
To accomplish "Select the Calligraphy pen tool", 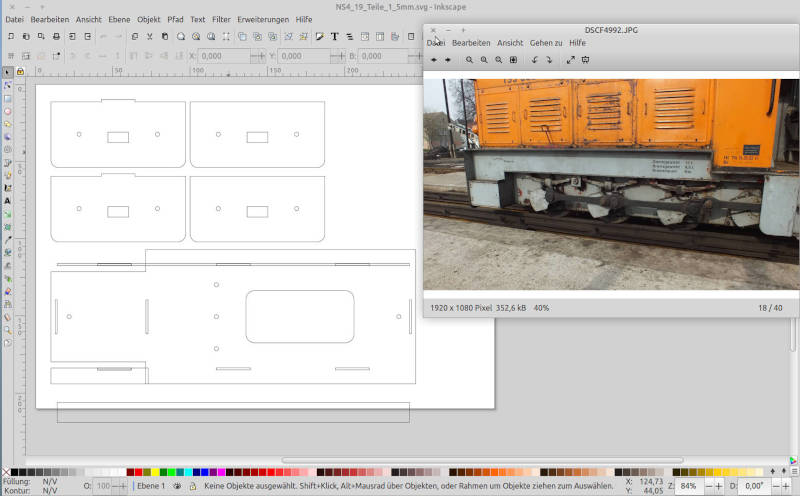I will click(x=7, y=188).
